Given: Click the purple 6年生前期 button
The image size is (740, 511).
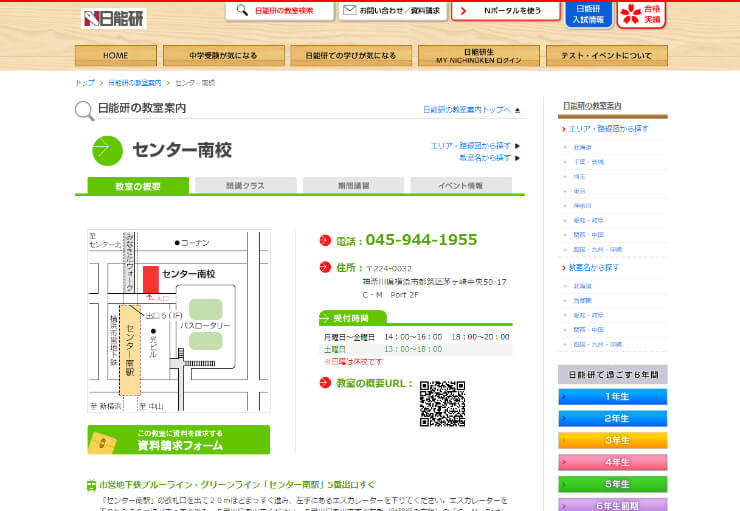Looking at the screenshot, I should coord(613,504).
